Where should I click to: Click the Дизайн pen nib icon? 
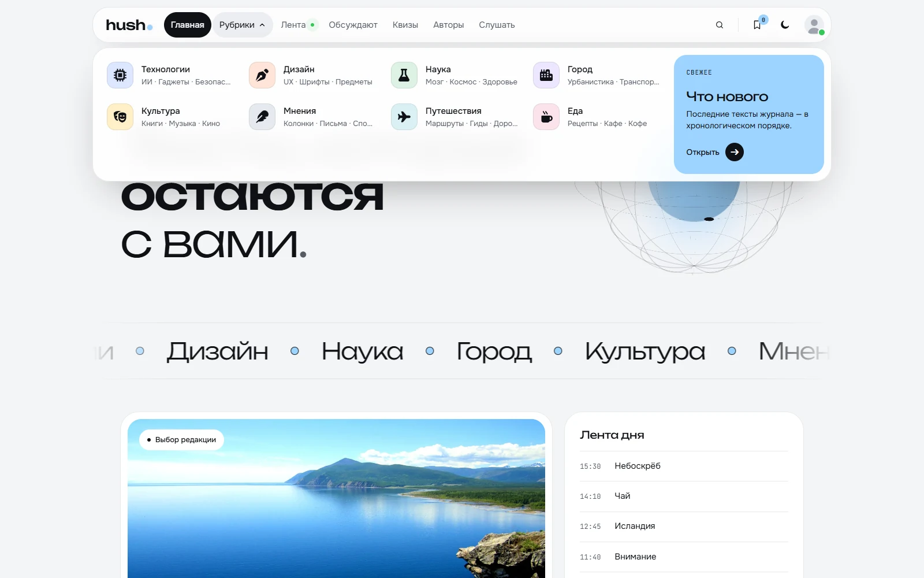pyautogui.click(x=262, y=75)
